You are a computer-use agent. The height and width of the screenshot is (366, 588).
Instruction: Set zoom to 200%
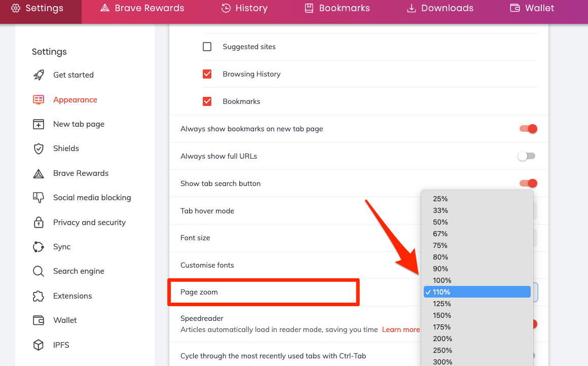coord(477,339)
